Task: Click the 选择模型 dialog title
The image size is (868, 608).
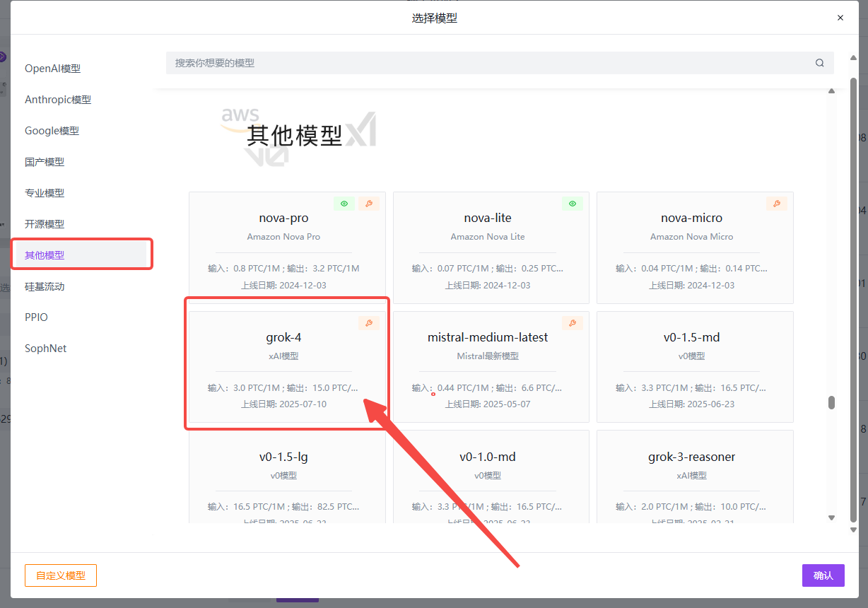Action: click(435, 18)
